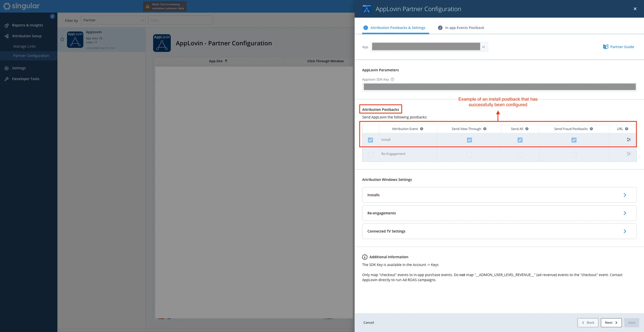Enable Re-Engagement Send Fraud Postbacks checkbox
The image size is (644, 332).
[x=574, y=154]
